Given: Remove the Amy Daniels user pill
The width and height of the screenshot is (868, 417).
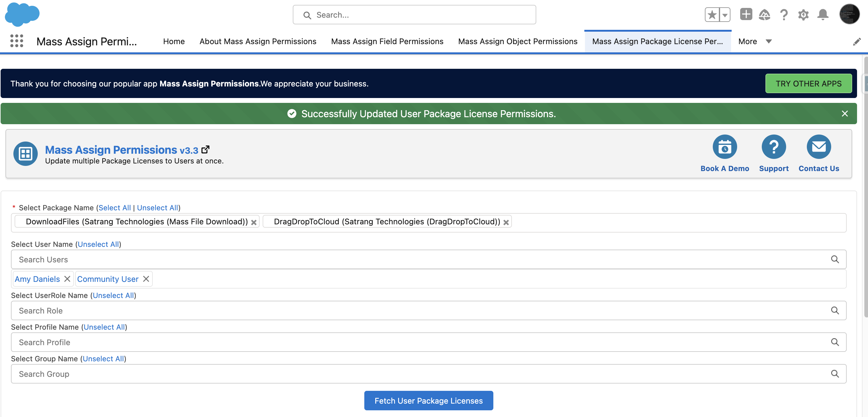Looking at the screenshot, I should pyautogui.click(x=67, y=279).
